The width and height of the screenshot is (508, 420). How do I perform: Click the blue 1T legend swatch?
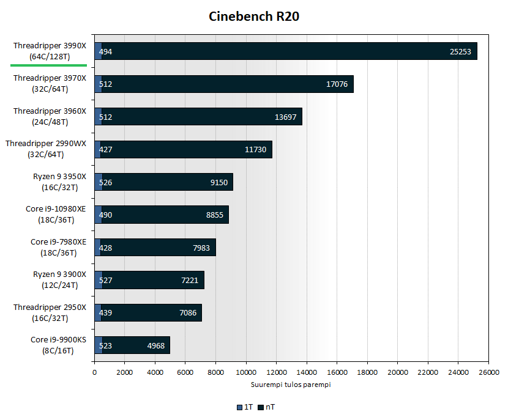click(240, 407)
